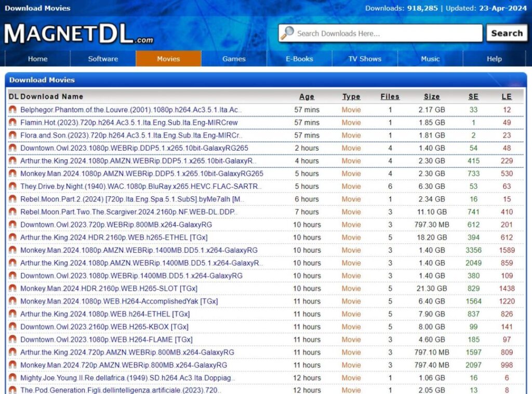Click magnet icon for Downtown Owl 720p 800MB
Screen dimensions: 532x394
pyautogui.click(x=12, y=224)
